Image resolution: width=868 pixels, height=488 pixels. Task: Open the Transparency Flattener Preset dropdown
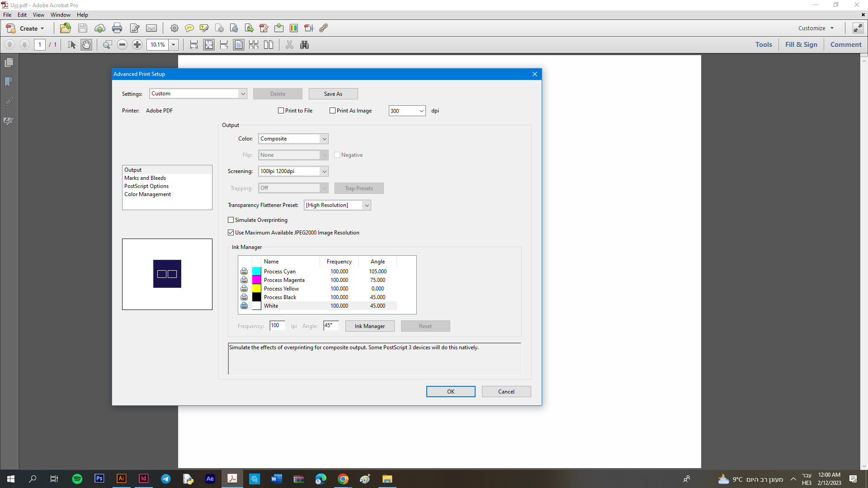337,205
